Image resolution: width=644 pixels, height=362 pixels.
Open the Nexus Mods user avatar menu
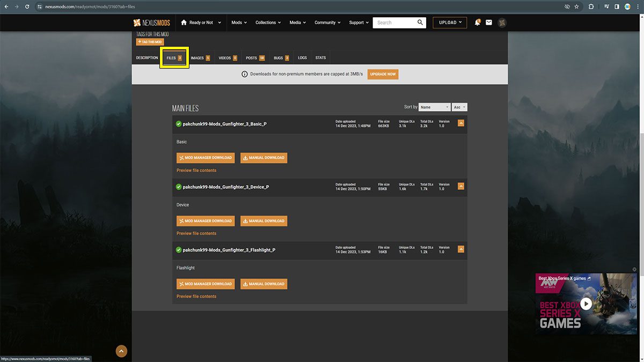click(x=502, y=23)
